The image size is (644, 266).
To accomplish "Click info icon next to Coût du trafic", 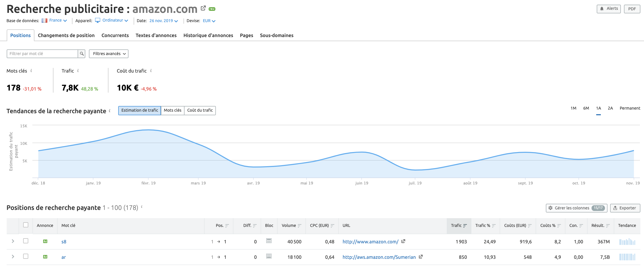I will [x=151, y=70].
